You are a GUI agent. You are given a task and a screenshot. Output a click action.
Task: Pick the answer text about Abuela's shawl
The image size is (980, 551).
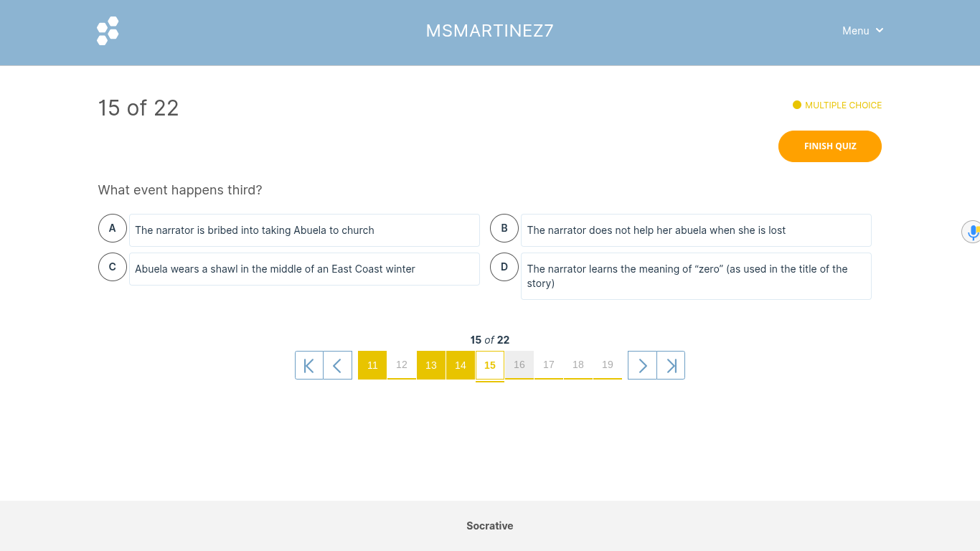(275, 269)
